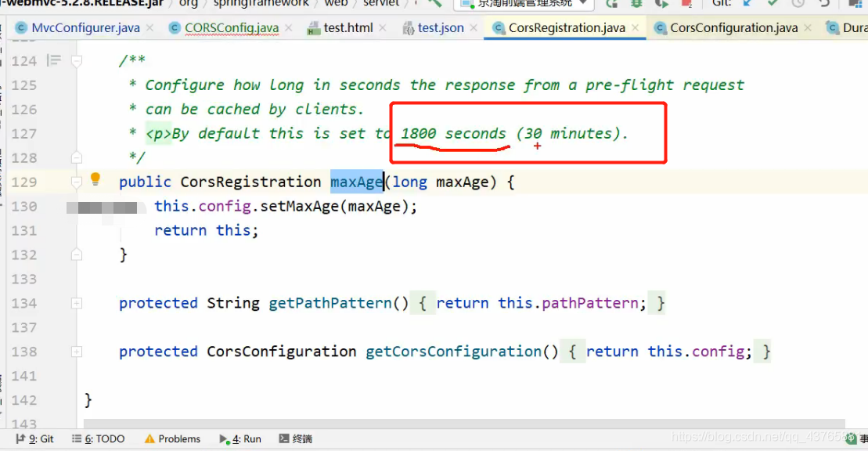Click the documentation render icon beside line 124
Viewport: 868px width, 451px height.
click(x=54, y=60)
